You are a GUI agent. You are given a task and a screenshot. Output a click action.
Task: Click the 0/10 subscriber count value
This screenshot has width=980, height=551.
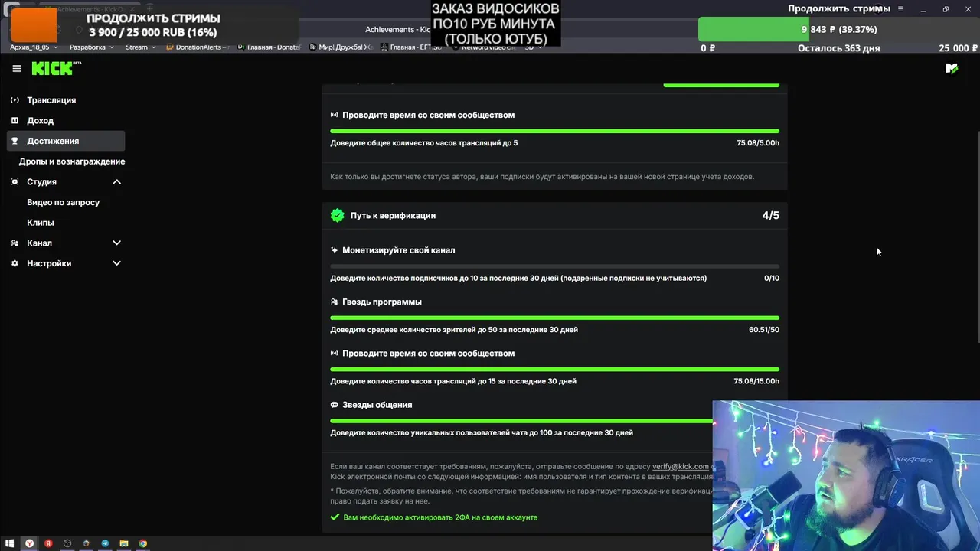click(x=771, y=279)
